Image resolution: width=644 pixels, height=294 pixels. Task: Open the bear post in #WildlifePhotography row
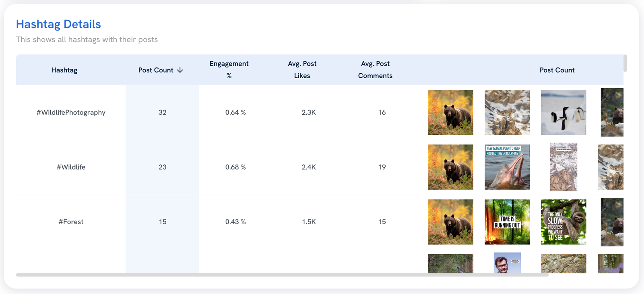(x=450, y=112)
